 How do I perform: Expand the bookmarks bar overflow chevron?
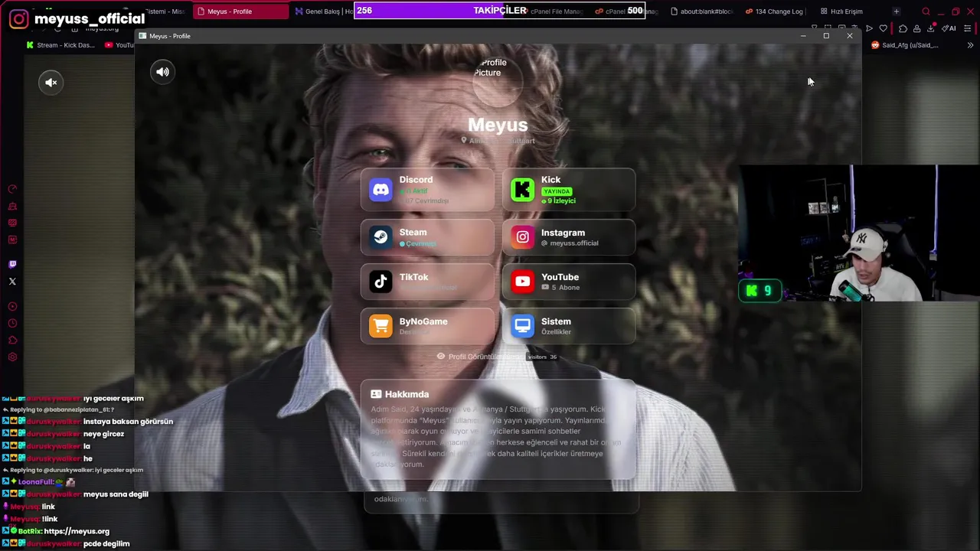tap(970, 45)
